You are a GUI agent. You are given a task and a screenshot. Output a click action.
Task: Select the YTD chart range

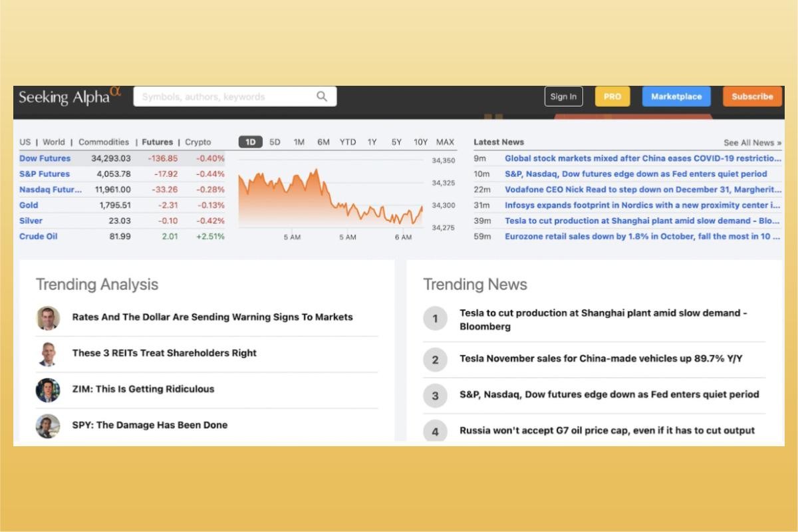coord(348,142)
